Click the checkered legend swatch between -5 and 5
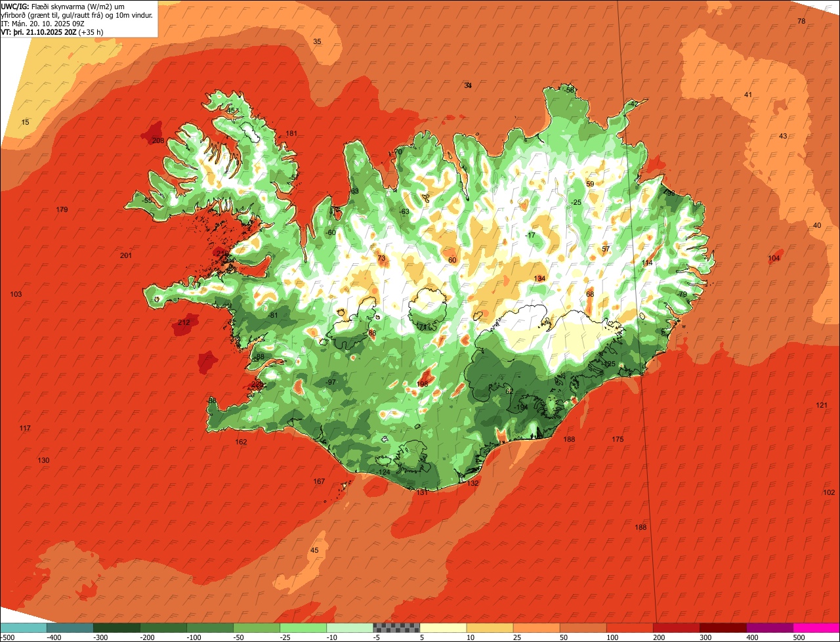This screenshot has height=642, width=840. [396, 628]
